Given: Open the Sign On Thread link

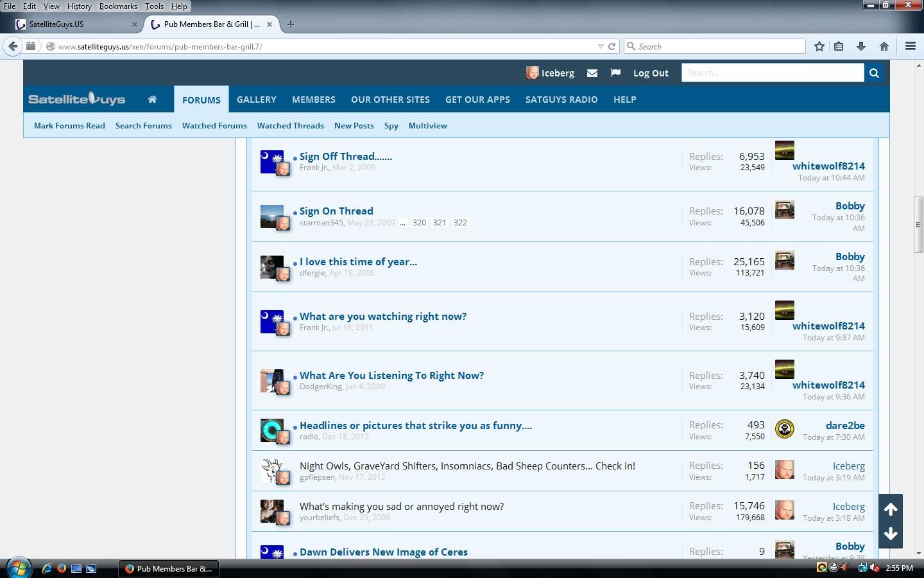Looking at the screenshot, I should [x=336, y=211].
